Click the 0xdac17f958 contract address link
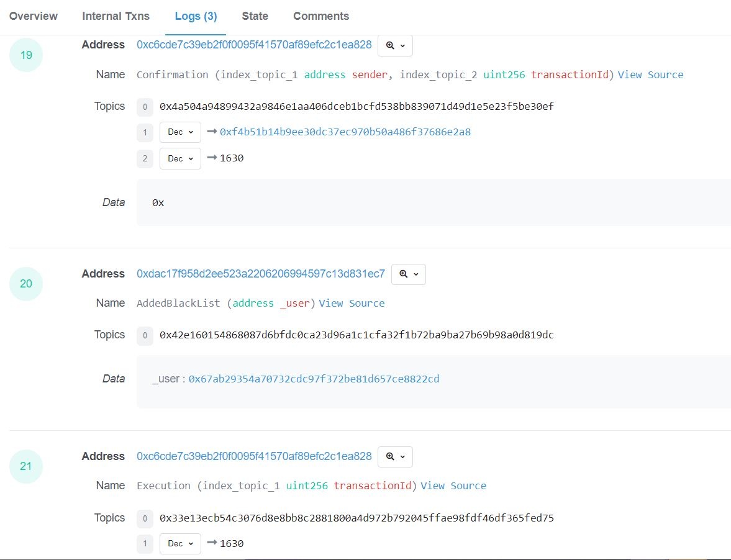731x560 pixels. point(260,274)
